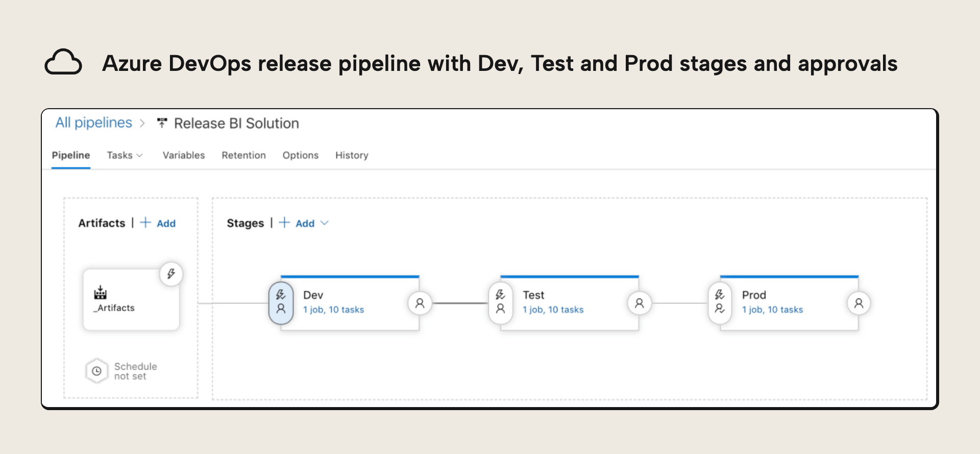The width and height of the screenshot is (980, 454).
Task: Click the release pipeline icon beside Release BI Solution
Action: click(162, 123)
